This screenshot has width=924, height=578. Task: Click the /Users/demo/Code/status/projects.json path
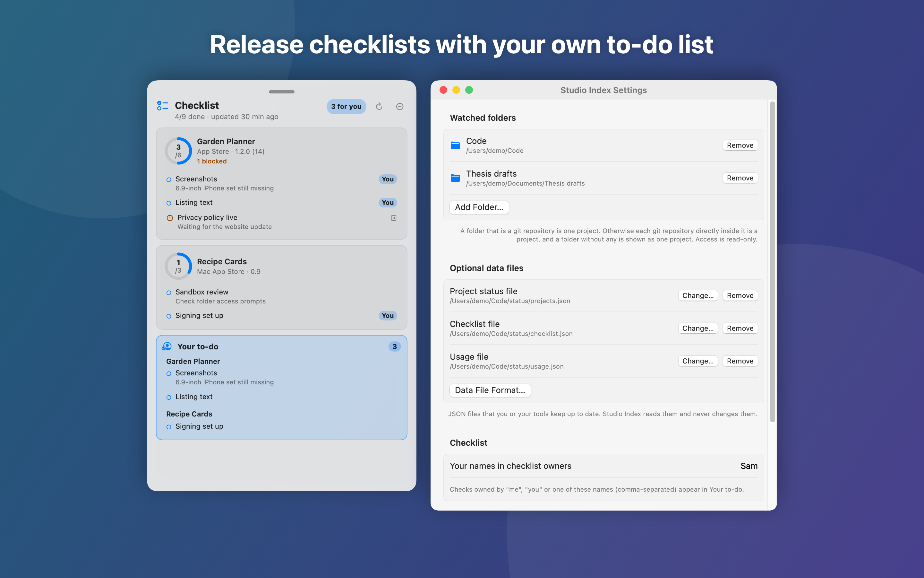tap(510, 301)
